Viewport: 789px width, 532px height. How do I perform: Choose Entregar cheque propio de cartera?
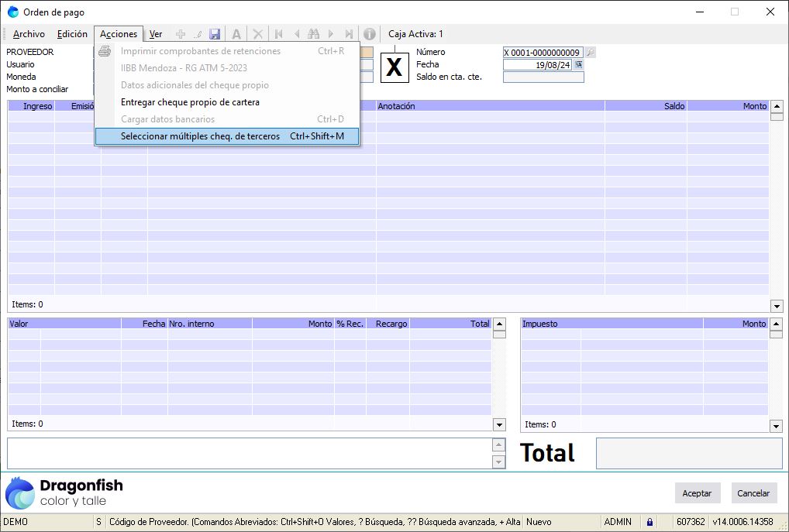pyautogui.click(x=227, y=102)
